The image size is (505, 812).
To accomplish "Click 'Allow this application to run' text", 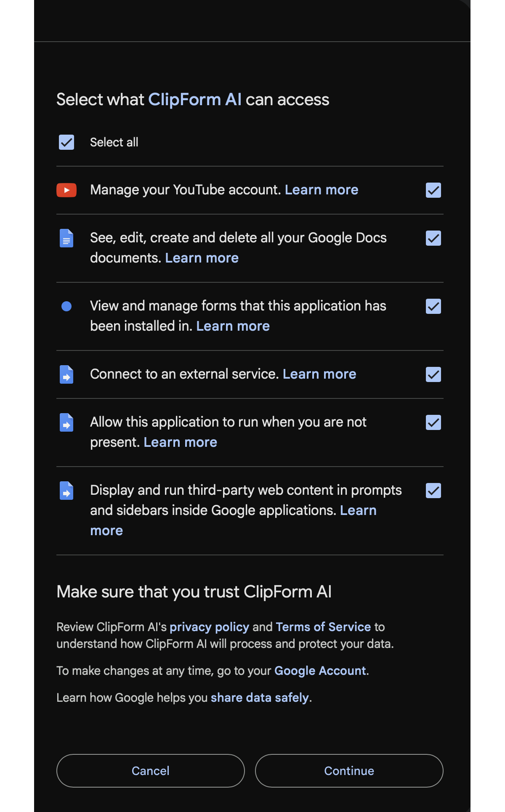I will (228, 432).
